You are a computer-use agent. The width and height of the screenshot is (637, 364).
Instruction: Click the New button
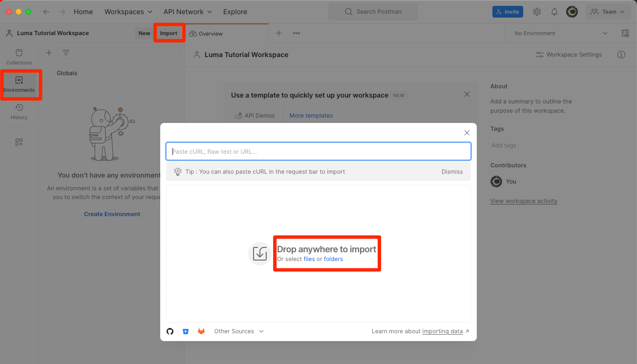144,33
